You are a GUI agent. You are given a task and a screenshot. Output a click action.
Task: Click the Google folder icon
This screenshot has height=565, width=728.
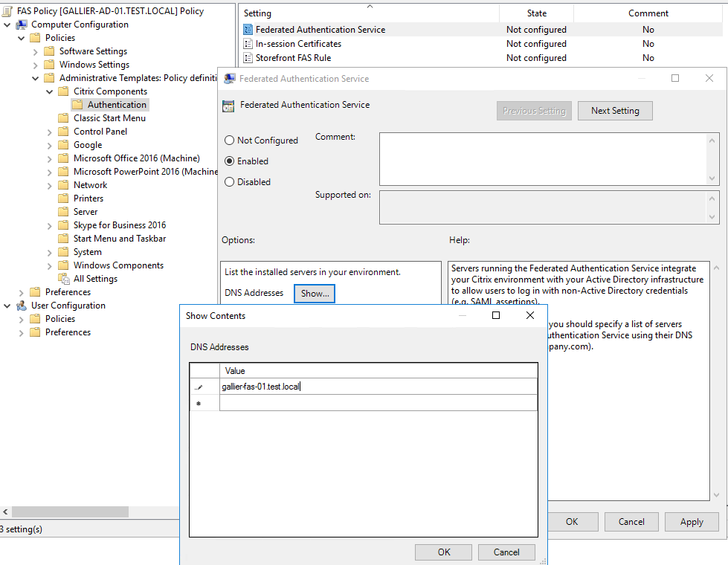[64, 145]
